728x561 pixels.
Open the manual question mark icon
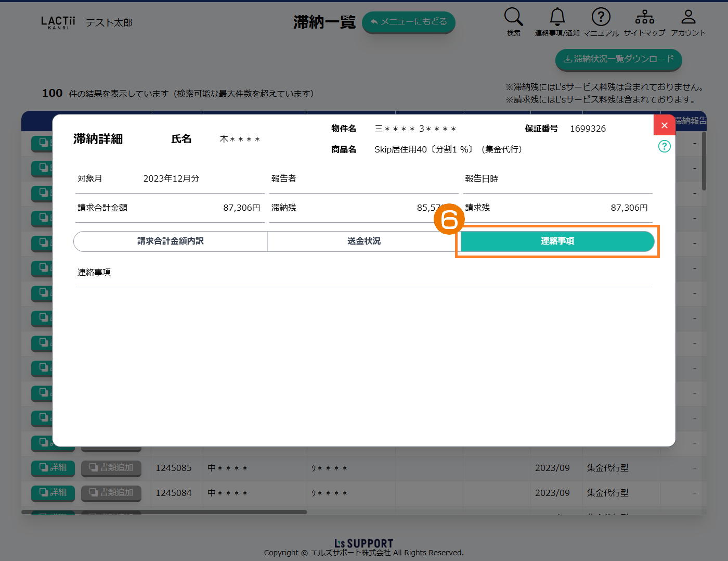click(x=601, y=17)
